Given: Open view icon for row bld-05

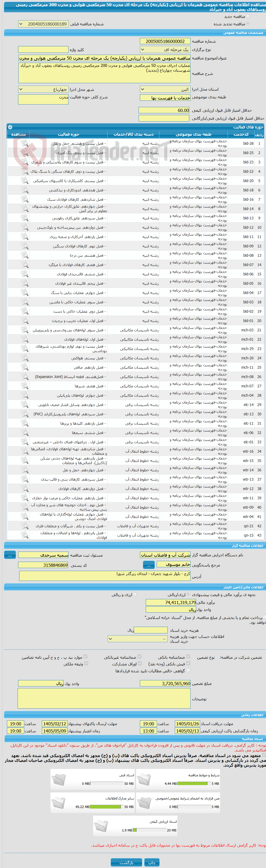Looking at the screenshot, I should [x=24, y=283].
